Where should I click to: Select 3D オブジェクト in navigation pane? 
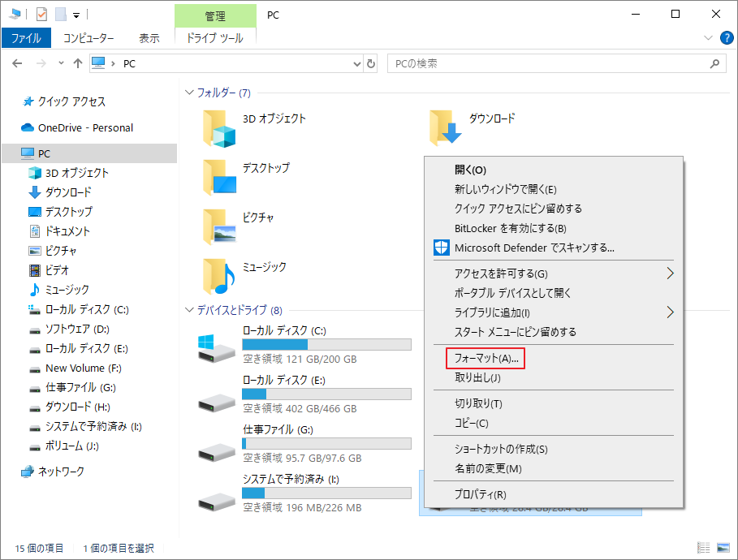76,173
